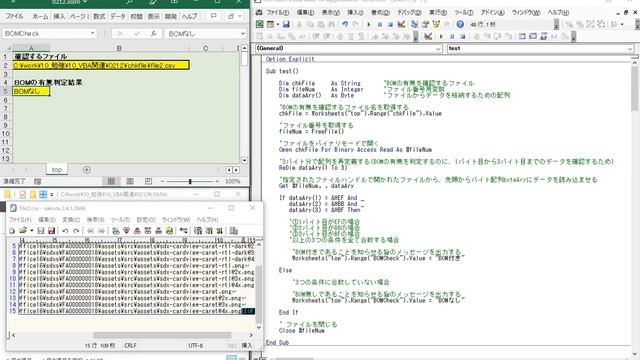Screen dimensions: 640x360
Task: Click the yellow file path cell in row 2
Action: point(101,65)
